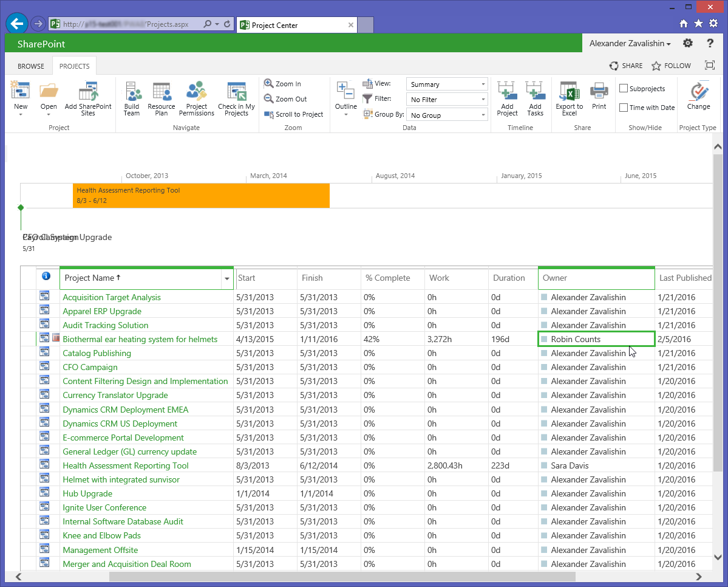The width and height of the screenshot is (728, 587).
Task: Open the Resource Plan icon
Action: tap(161, 92)
